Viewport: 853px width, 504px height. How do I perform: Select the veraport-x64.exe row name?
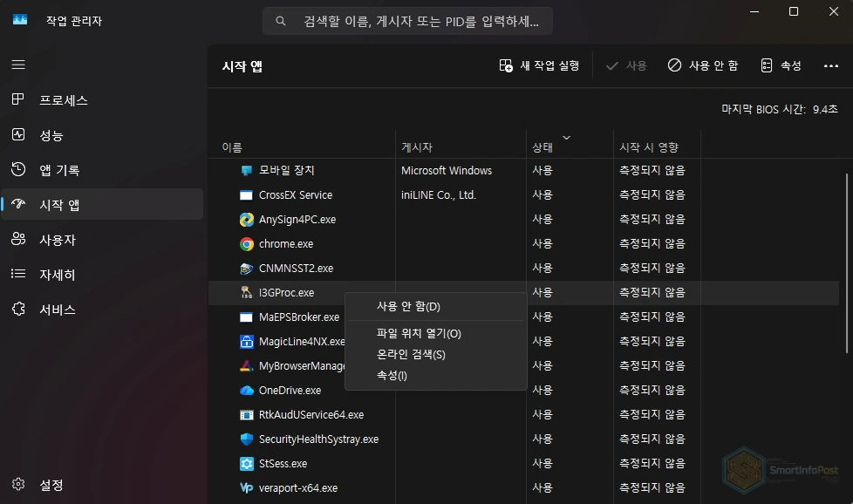298,488
